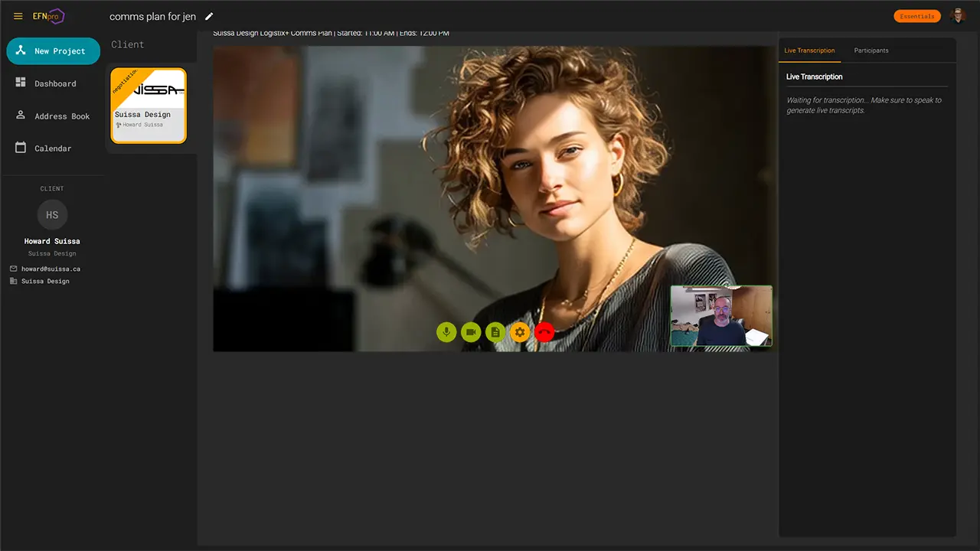Click the EFNpro logo
Viewport: 980px width, 551px height.
click(48, 16)
